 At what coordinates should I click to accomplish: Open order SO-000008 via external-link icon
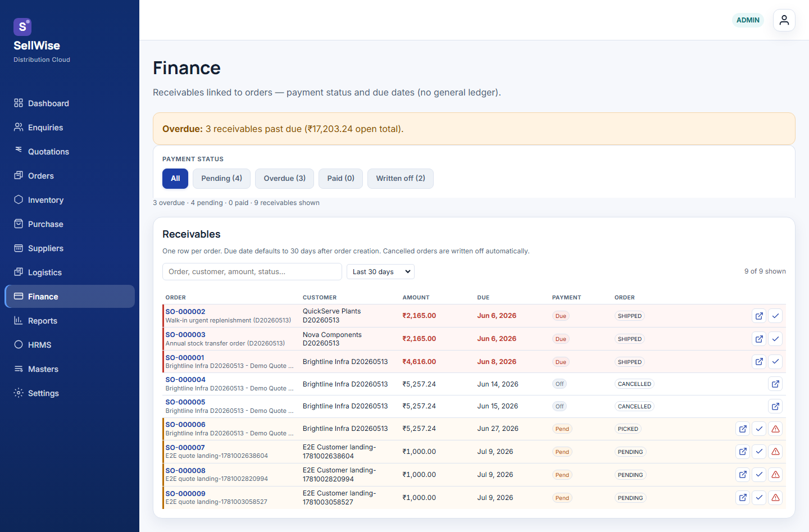pos(743,474)
